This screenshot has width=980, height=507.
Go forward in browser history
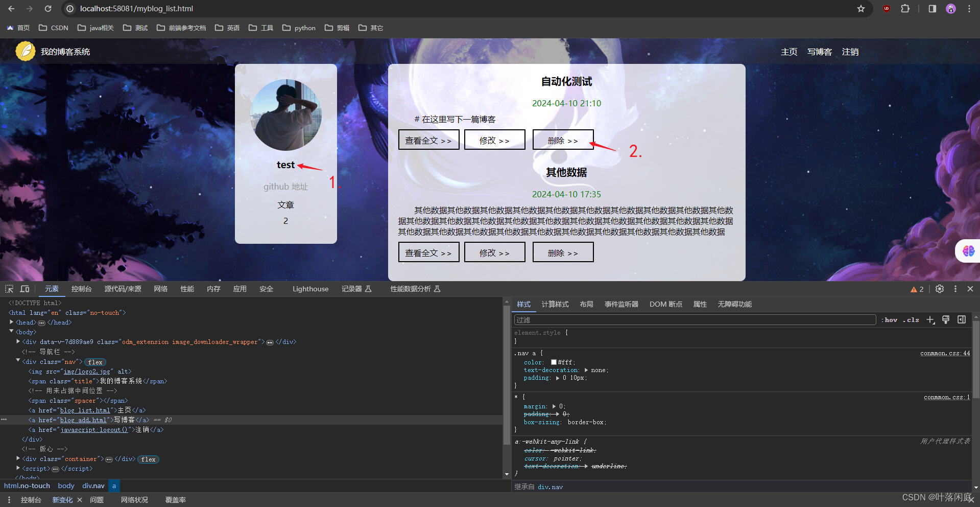click(30, 9)
